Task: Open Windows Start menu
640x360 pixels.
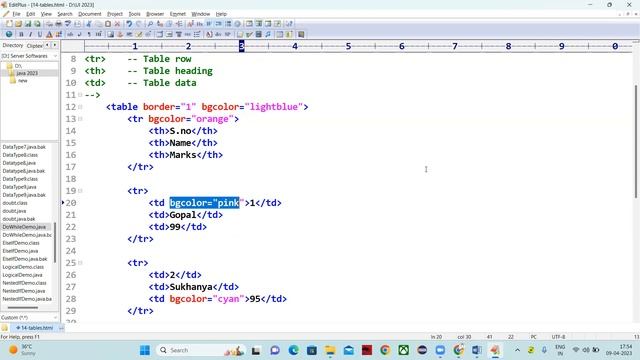Action: [x=144, y=350]
